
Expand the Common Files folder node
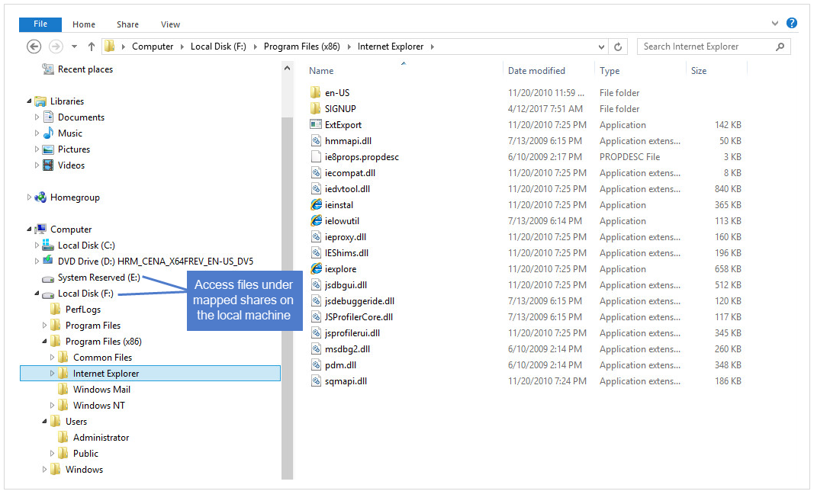point(52,357)
